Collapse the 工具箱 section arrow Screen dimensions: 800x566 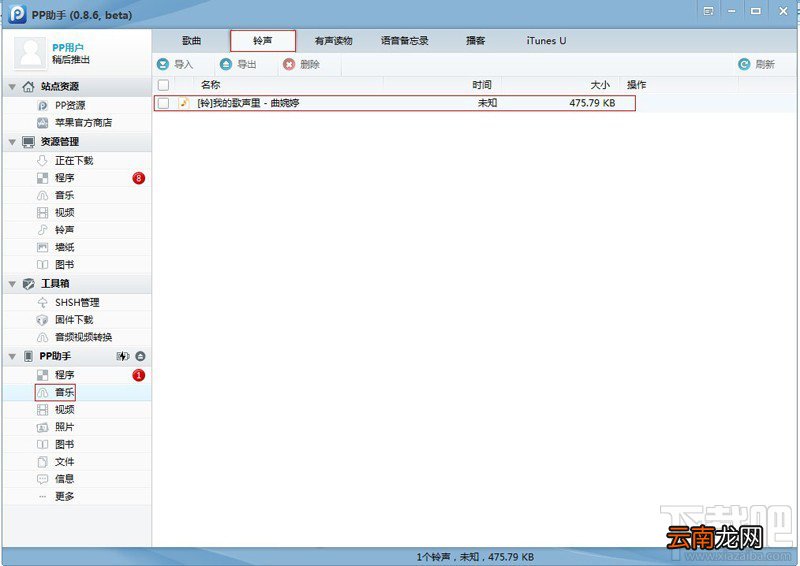[12, 284]
